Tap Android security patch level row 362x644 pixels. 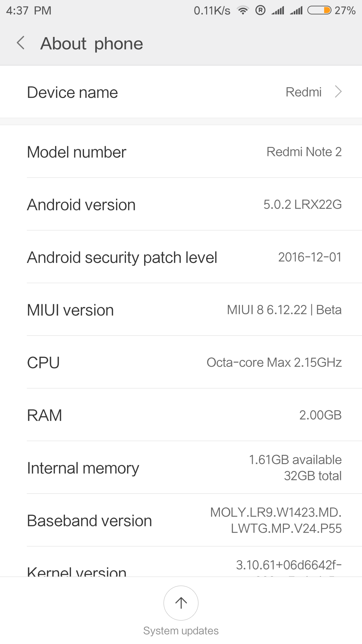pyautogui.click(x=181, y=257)
